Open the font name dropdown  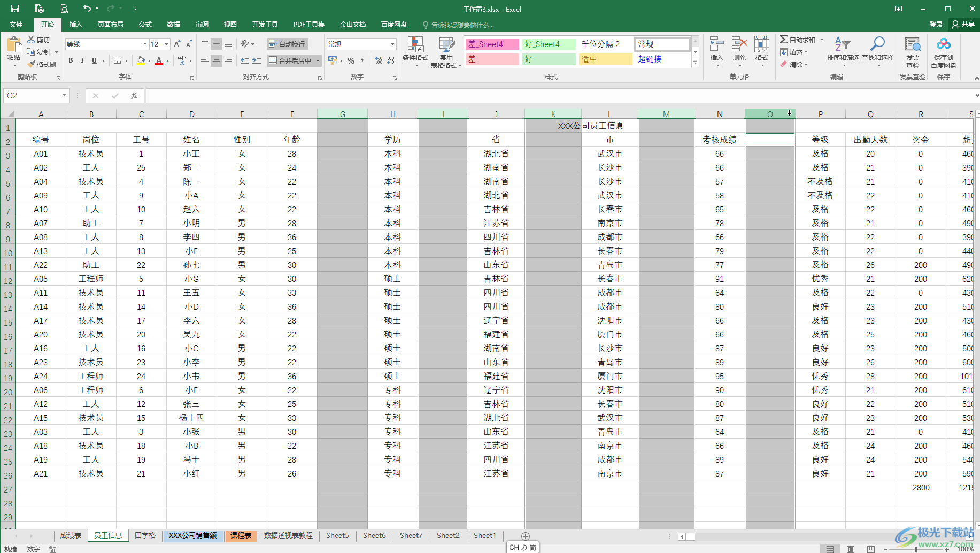click(x=145, y=44)
